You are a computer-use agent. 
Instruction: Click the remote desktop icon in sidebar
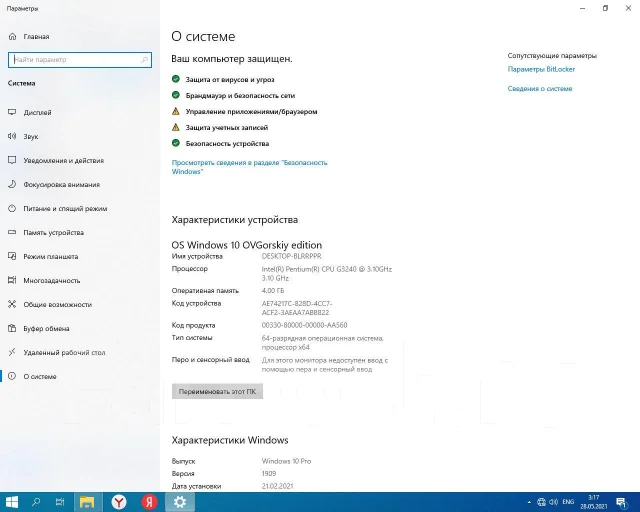coord(12,352)
